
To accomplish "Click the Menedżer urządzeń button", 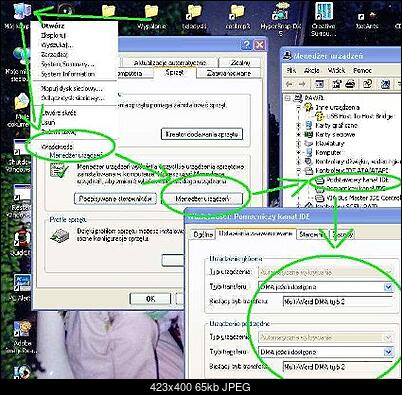I will [x=202, y=199].
